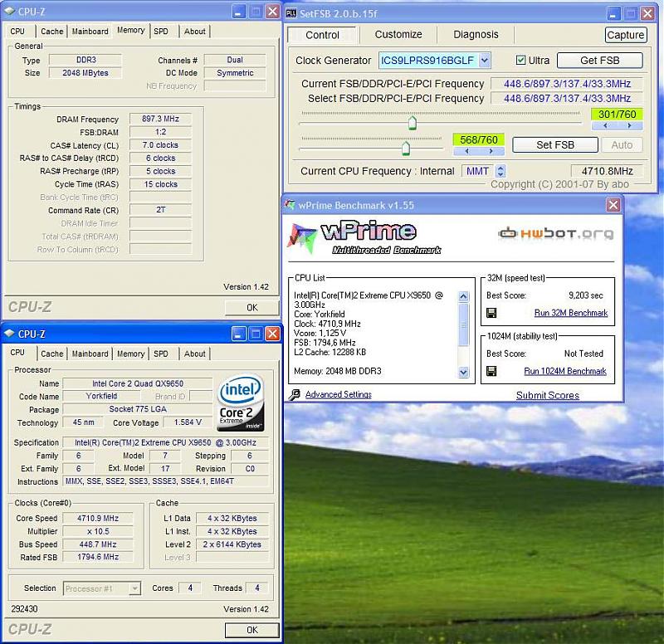
Task: Switch to Customize tab in SetFSB
Action: coord(398,34)
